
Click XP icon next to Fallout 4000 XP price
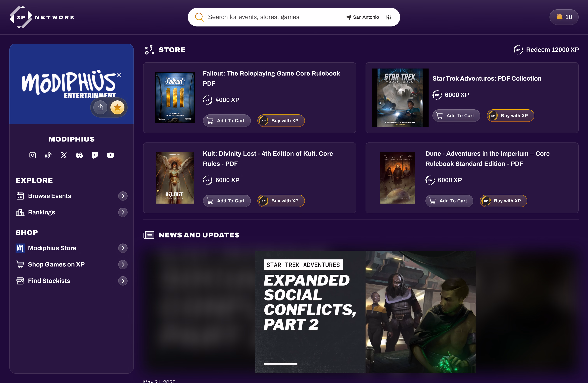207,100
